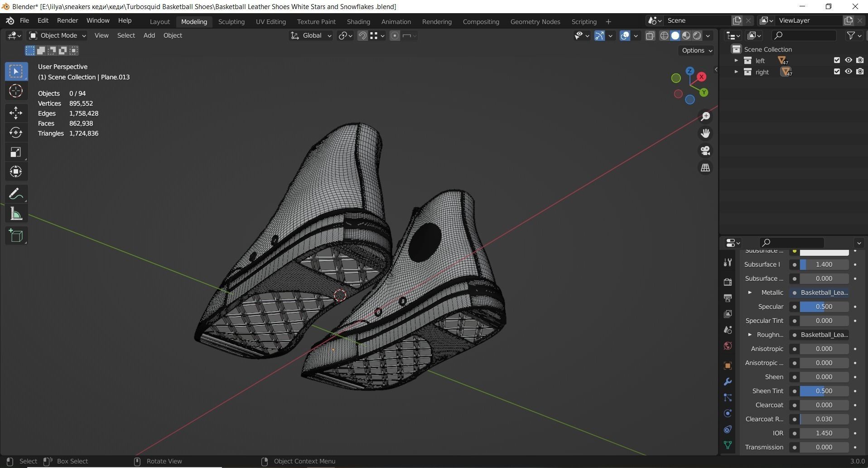Switch to orthographic grid view icon
Viewport: 868px width, 468px height.
pos(705,168)
